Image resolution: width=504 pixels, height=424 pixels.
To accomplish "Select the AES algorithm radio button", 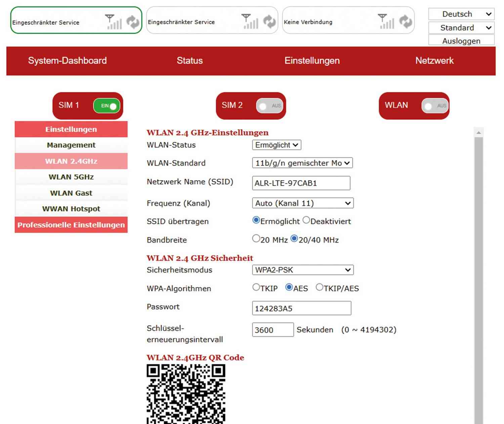I will pos(289,287).
